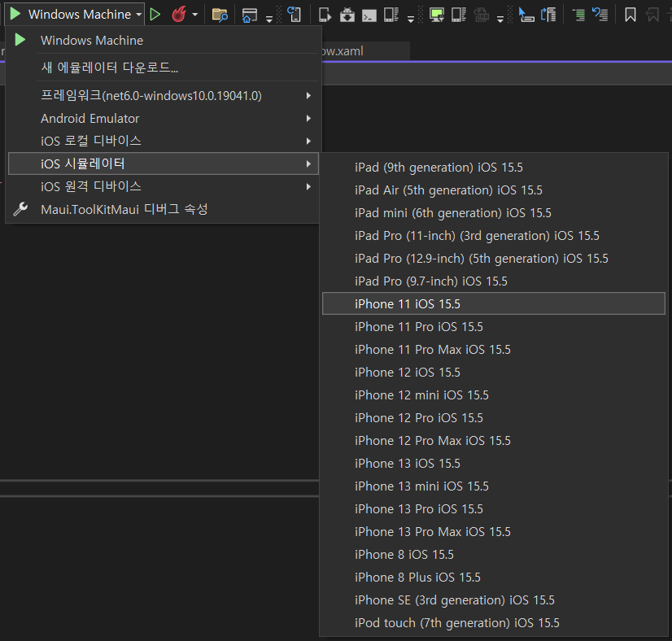Viewport: 672px width, 641px height.
Task: Choose 새 에뮬레이터 다운로드 menu item
Action: (x=163, y=68)
